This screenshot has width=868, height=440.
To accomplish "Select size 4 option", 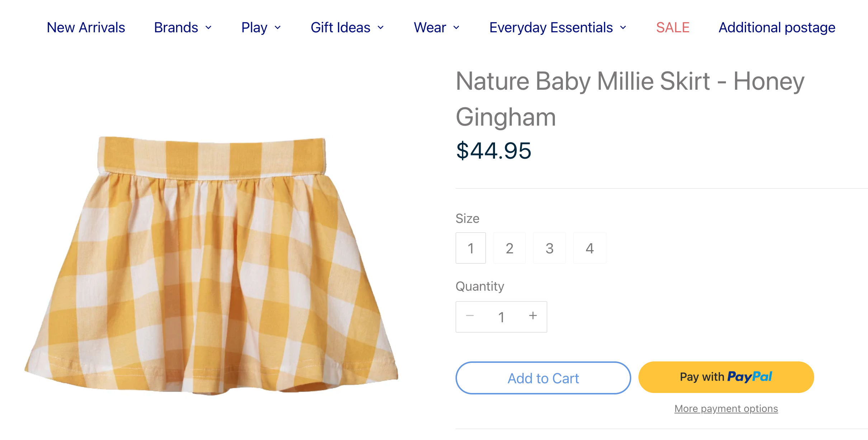I will pyautogui.click(x=590, y=248).
